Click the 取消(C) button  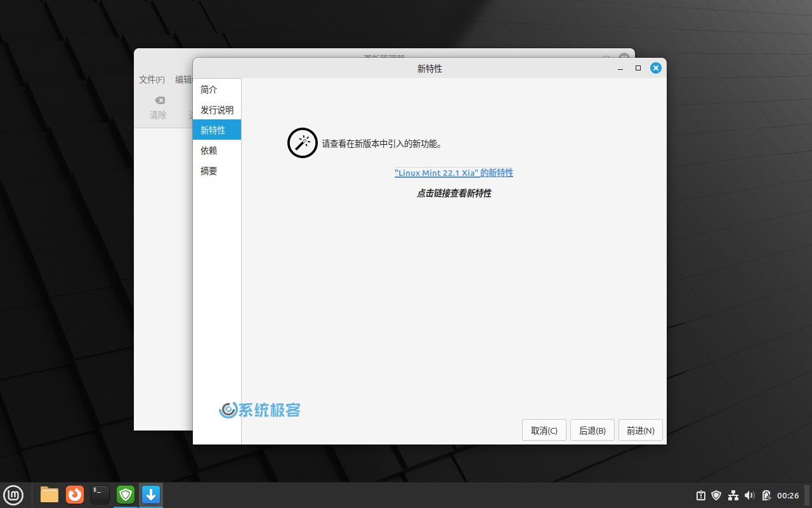544,431
